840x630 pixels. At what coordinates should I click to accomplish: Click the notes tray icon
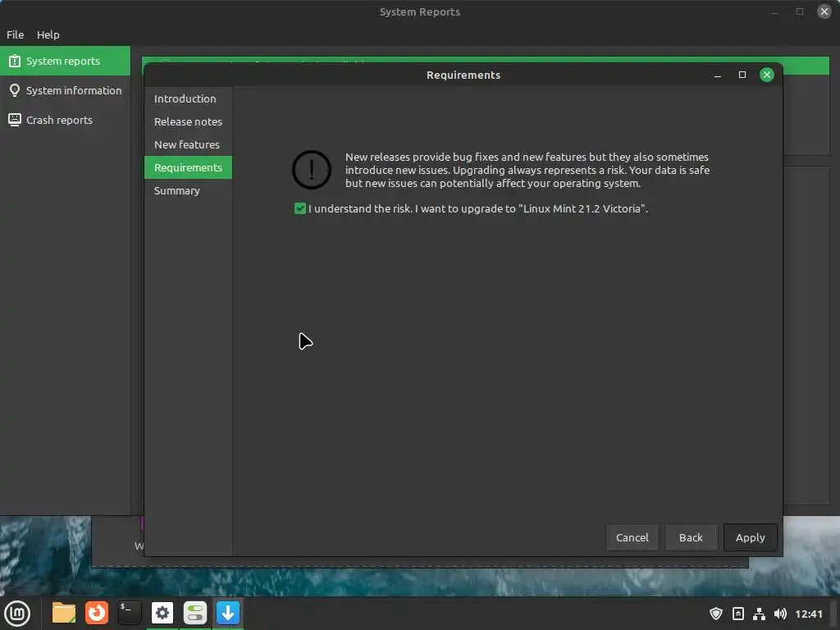(737, 614)
